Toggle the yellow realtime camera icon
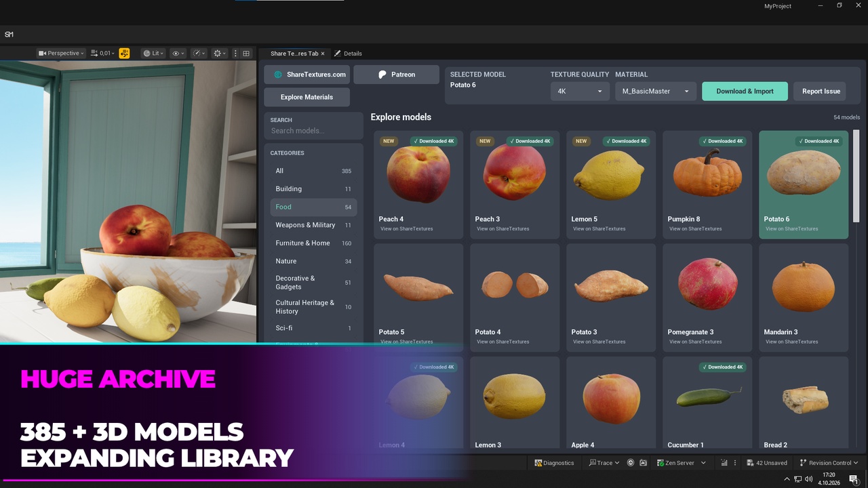The height and width of the screenshot is (488, 868). click(x=124, y=53)
